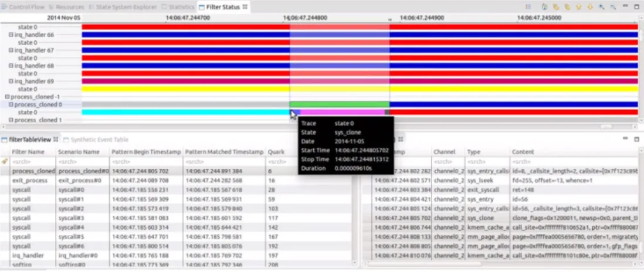This screenshot has width=644, height=272.
Task: Select the syscall#3 row in filter table
Action: (x=176, y=218)
